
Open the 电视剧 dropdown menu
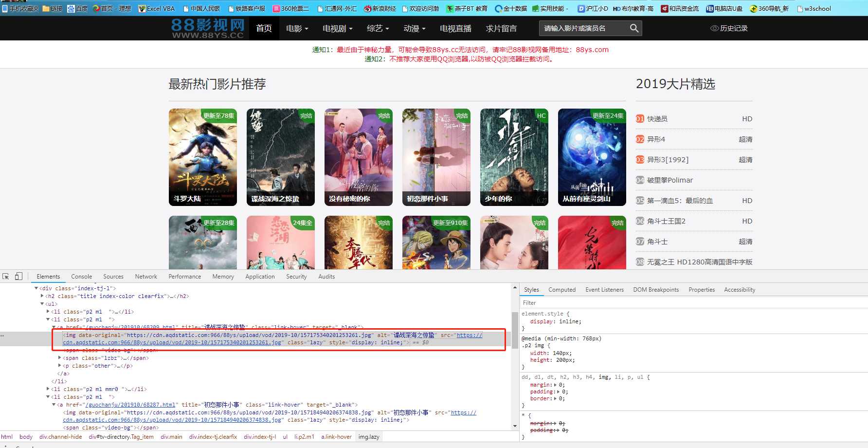click(338, 28)
